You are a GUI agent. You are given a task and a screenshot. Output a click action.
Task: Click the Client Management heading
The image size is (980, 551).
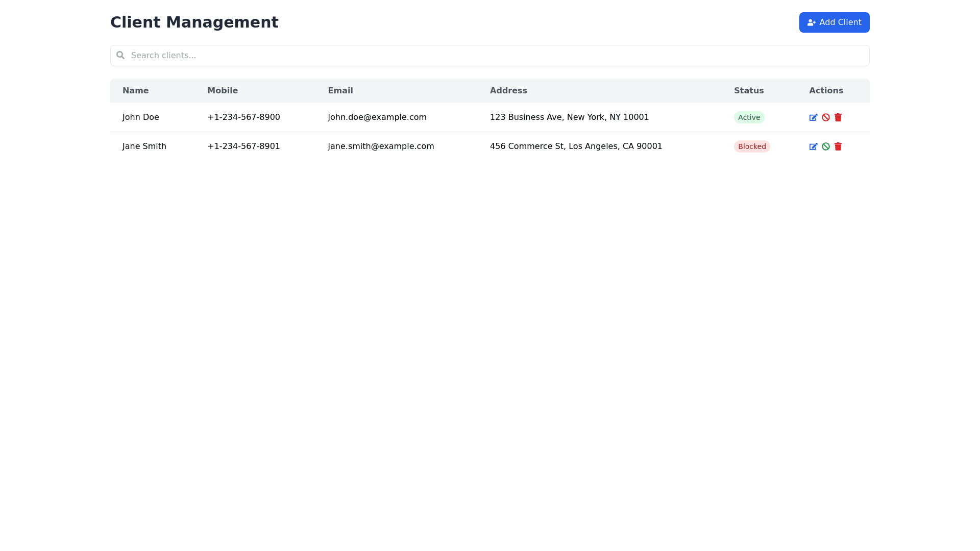194,22
